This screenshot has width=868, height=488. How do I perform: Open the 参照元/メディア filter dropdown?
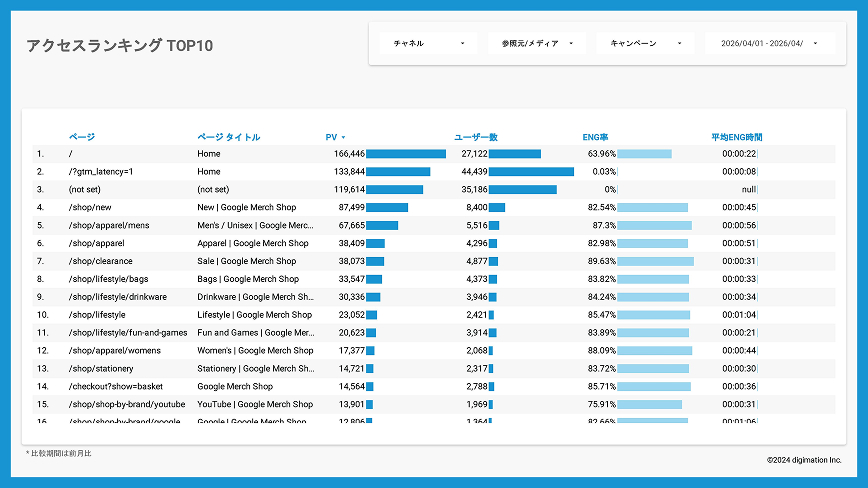pyautogui.click(x=536, y=43)
